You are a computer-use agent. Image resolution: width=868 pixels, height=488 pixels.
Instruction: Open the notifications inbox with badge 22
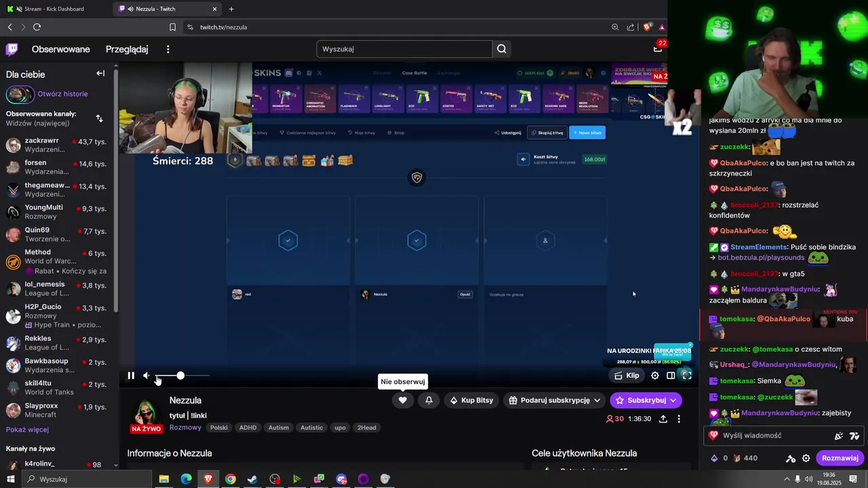(658, 47)
